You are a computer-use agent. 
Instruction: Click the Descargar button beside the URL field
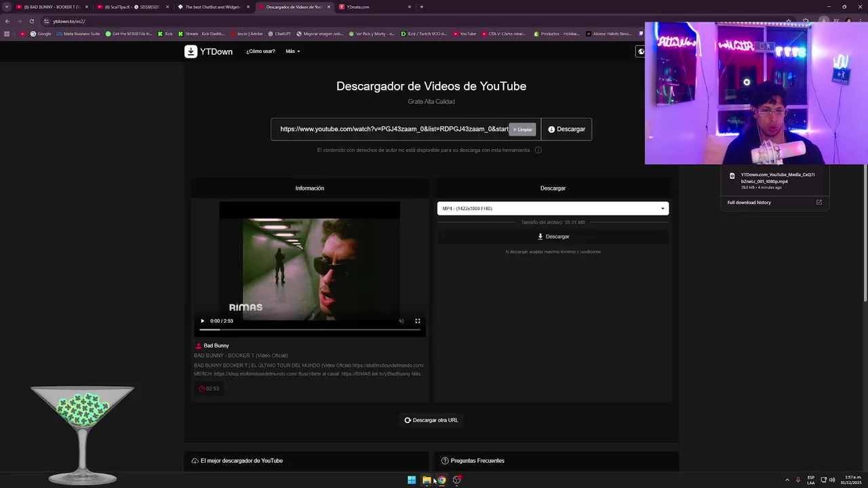click(x=566, y=129)
